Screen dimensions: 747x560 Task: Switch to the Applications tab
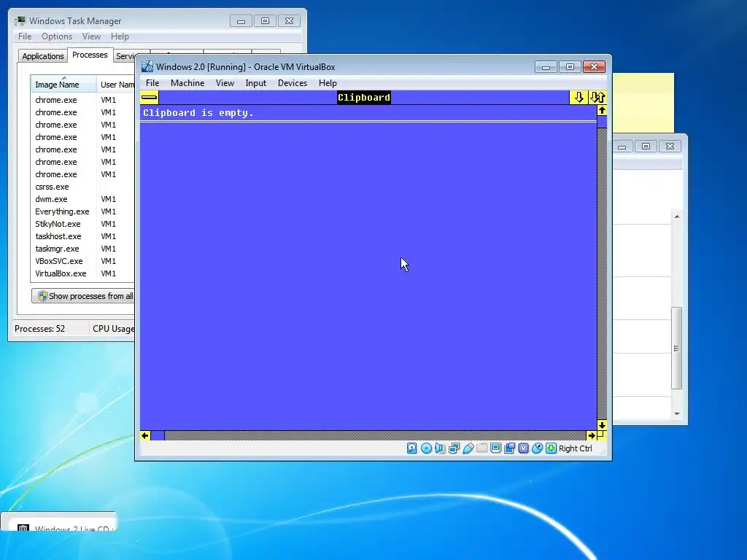[43, 55]
